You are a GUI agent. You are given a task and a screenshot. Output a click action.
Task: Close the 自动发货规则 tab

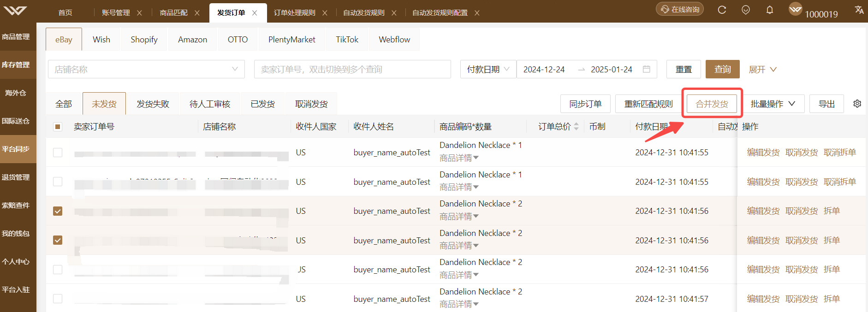tap(394, 13)
